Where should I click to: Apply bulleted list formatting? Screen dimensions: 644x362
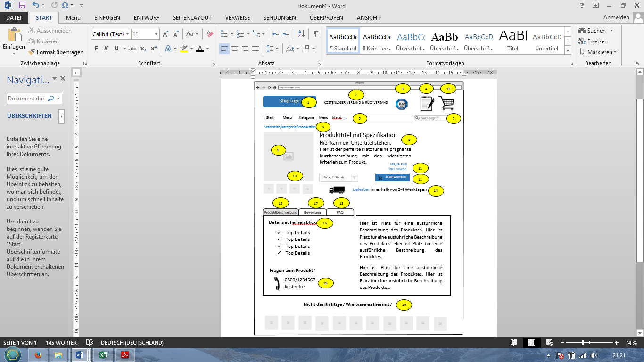(224, 34)
